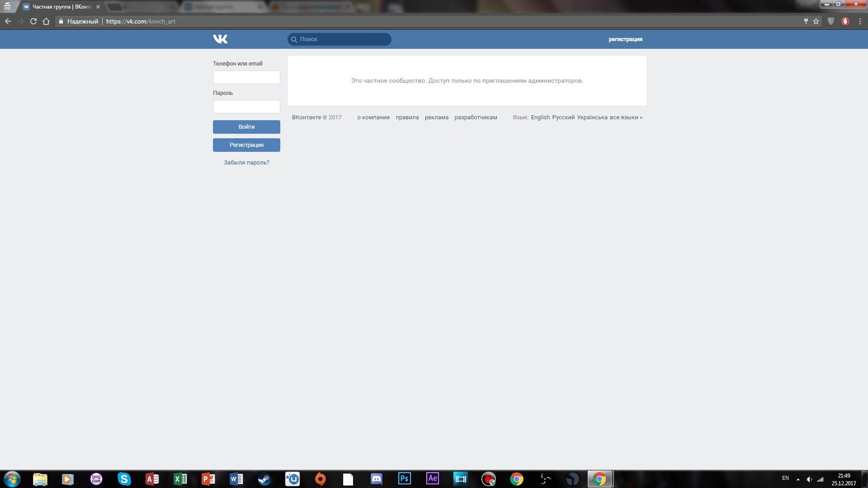The width and height of the screenshot is (868, 488).
Task: Click the private community notice text
Action: (x=467, y=81)
